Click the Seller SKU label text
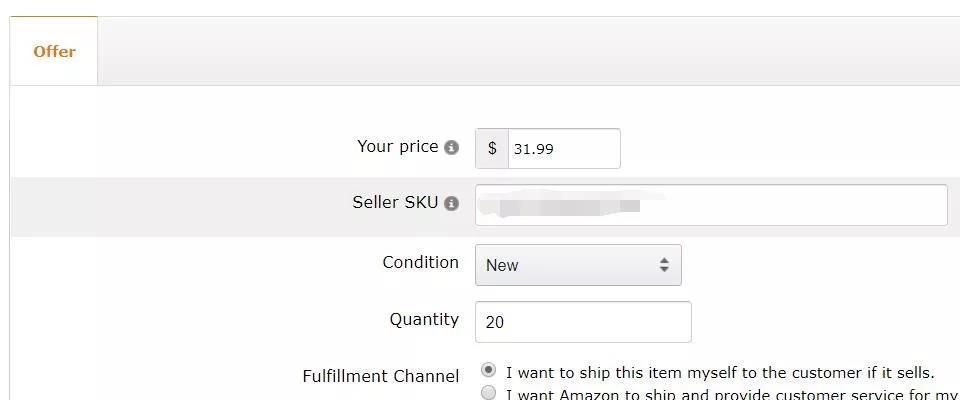 (396, 202)
